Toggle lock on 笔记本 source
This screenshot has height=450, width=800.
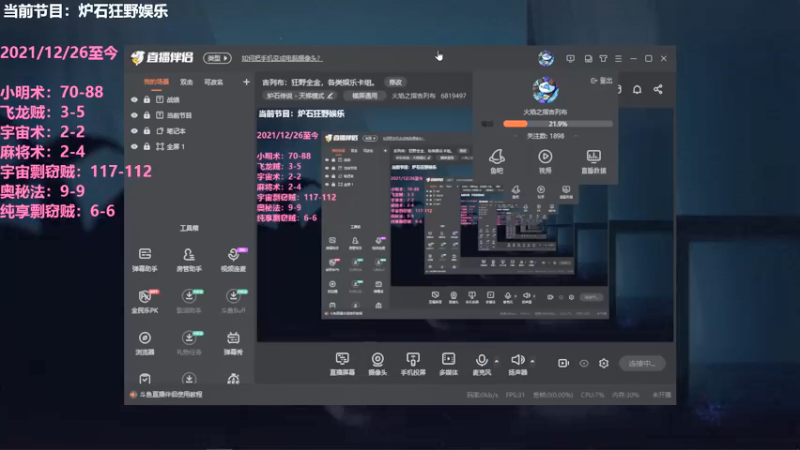[x=147, y=131]
